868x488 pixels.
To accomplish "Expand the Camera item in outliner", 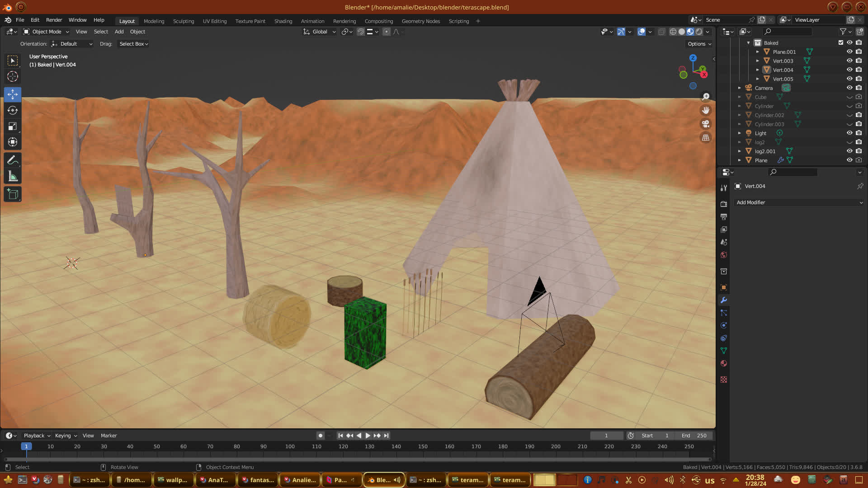I will [740, 88].
